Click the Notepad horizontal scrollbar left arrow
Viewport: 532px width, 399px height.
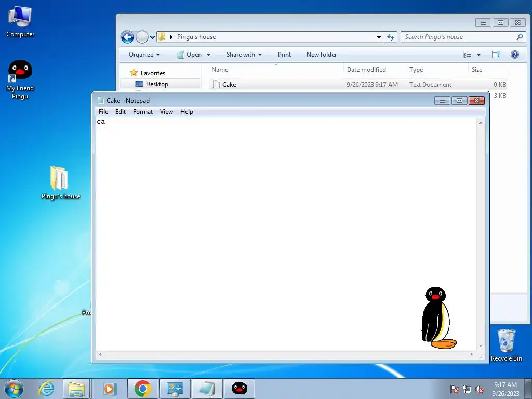click(100, 354)
